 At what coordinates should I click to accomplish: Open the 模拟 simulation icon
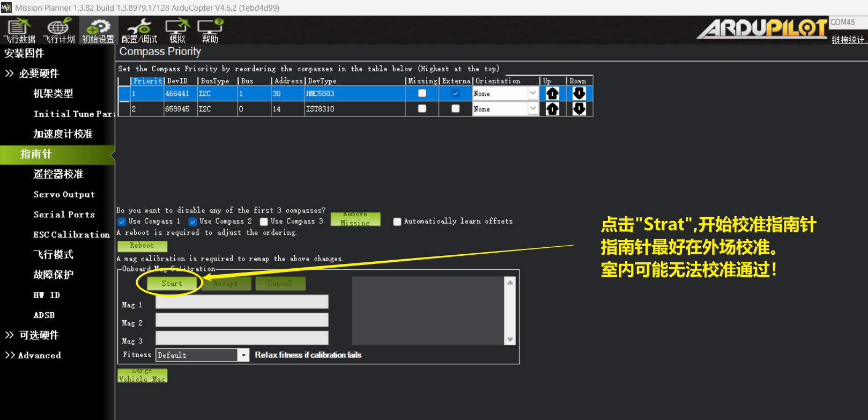(x=177, y=31)
